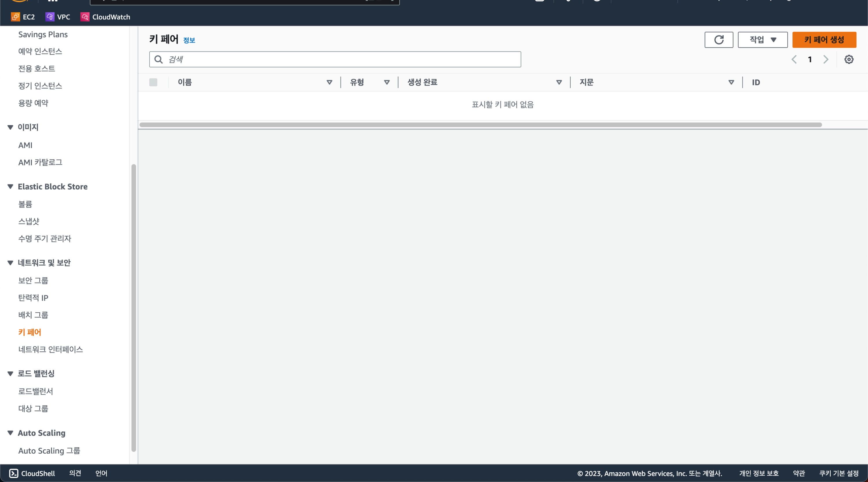The image size is (868, 482).
Task: Open the CloudWatch shortcut icon
Action: click(84, 17)
